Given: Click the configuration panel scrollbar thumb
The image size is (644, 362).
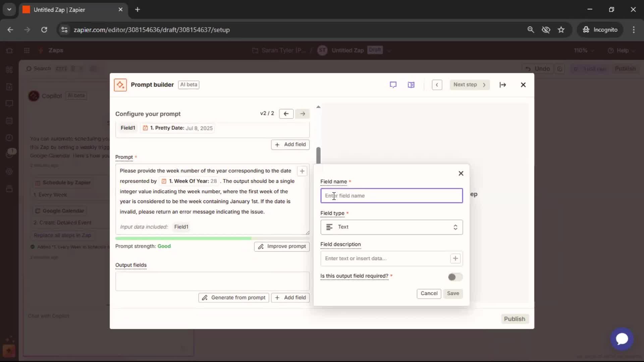Looking at the screenshot, I should pyautogui.click(x=318, y=155).
